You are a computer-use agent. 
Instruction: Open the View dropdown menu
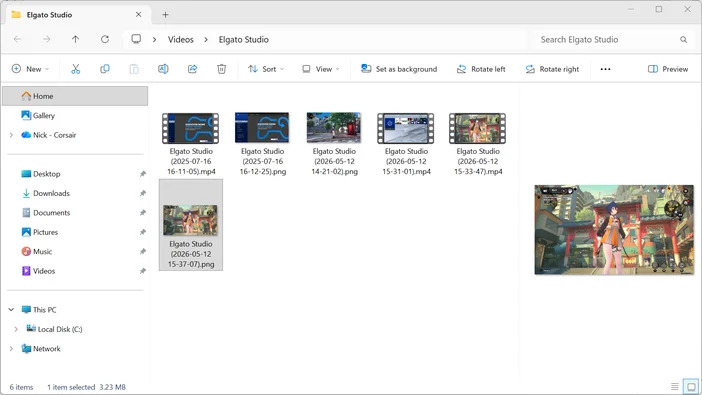[321, 69]
